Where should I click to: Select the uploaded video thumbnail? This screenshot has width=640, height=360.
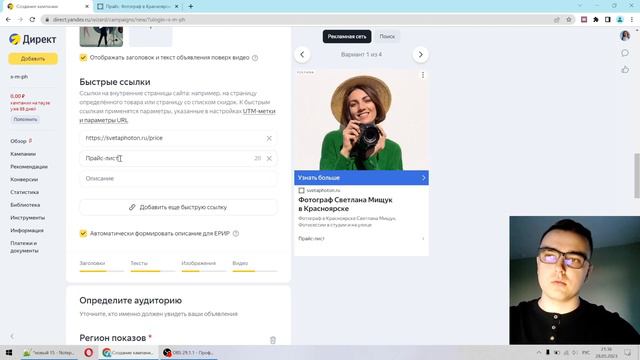coord(101,37)
